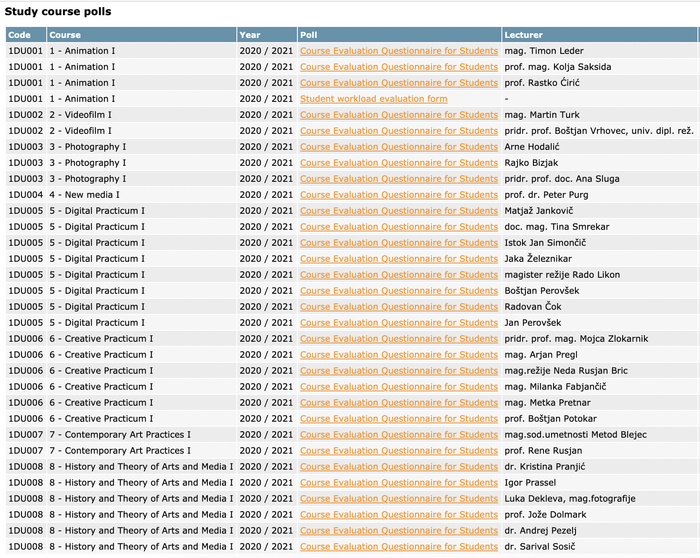This screenshot has width=700, height=558.
Task: Select lecturer name 'mag. Metka Pretnar'
Action: pos(547,403)
